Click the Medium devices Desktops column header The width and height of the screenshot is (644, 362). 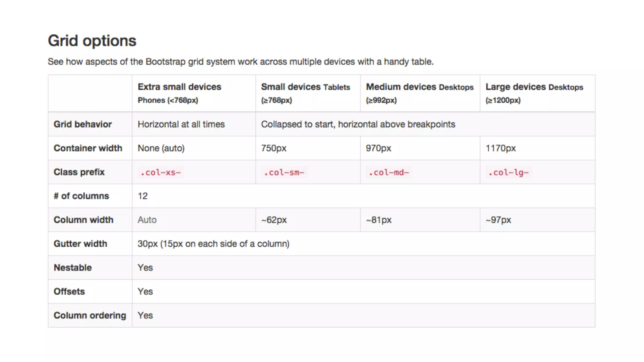click(x=419, y=93)
